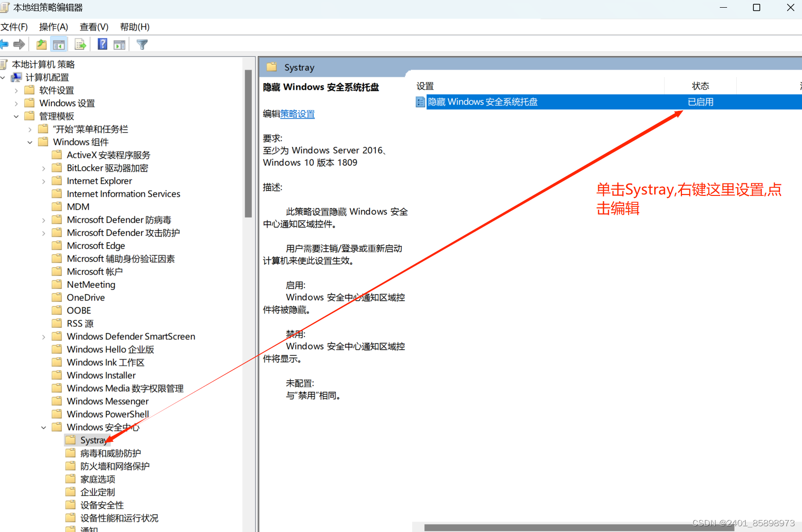802x532 pixels.
Task: Click the Up one level folder icon
Action: pyautogui.click(x=42, y=45)
